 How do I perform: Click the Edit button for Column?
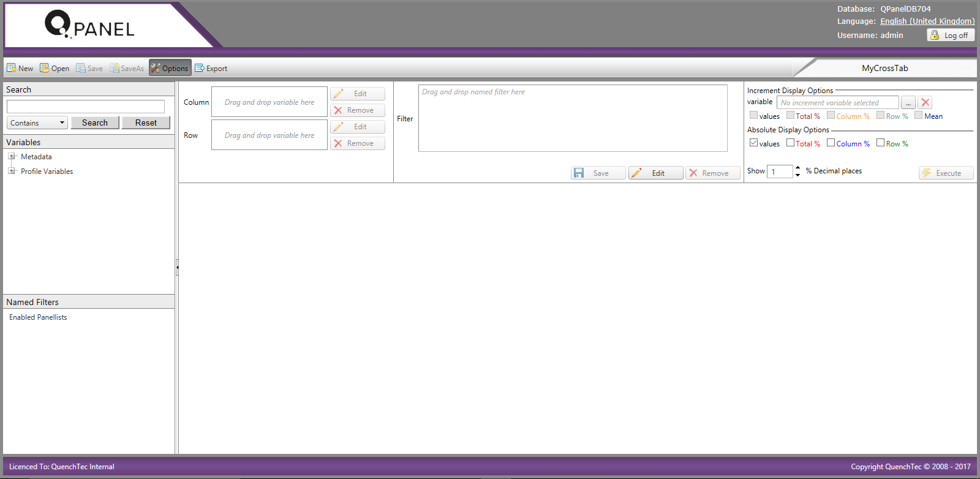point(358,94)
